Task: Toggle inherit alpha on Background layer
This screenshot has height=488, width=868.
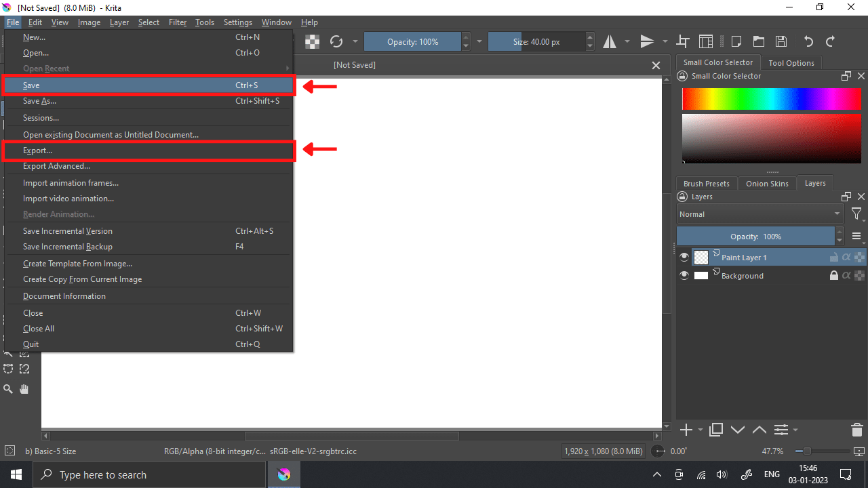Action: point(846,276)
